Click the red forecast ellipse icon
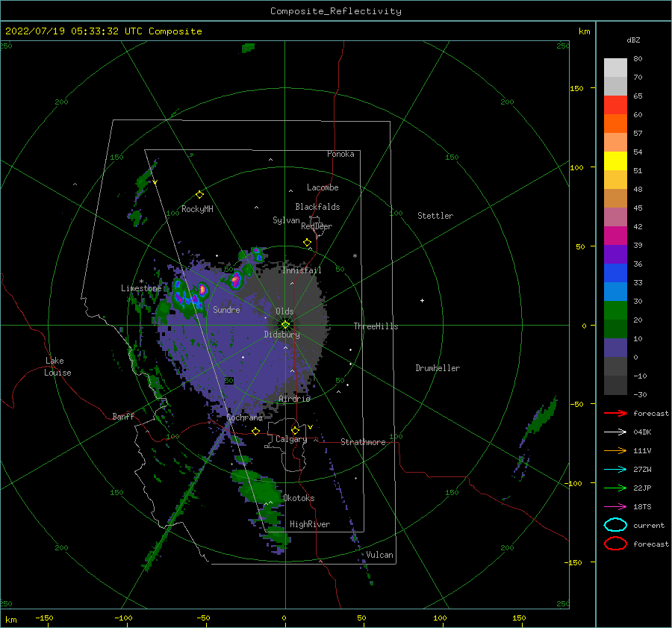The height and width of the screenshot is (628, 672). click(615, 544)
